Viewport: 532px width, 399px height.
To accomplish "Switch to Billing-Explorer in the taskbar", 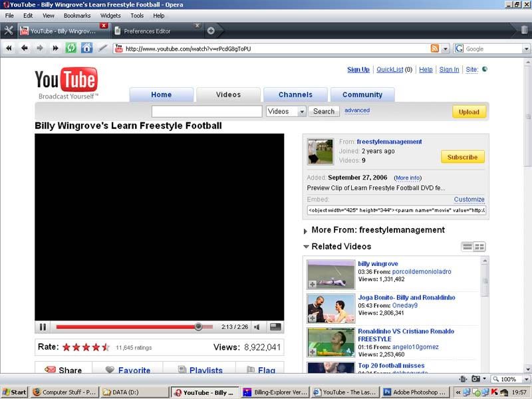I will pyautogui.click(x=275, y=392).
